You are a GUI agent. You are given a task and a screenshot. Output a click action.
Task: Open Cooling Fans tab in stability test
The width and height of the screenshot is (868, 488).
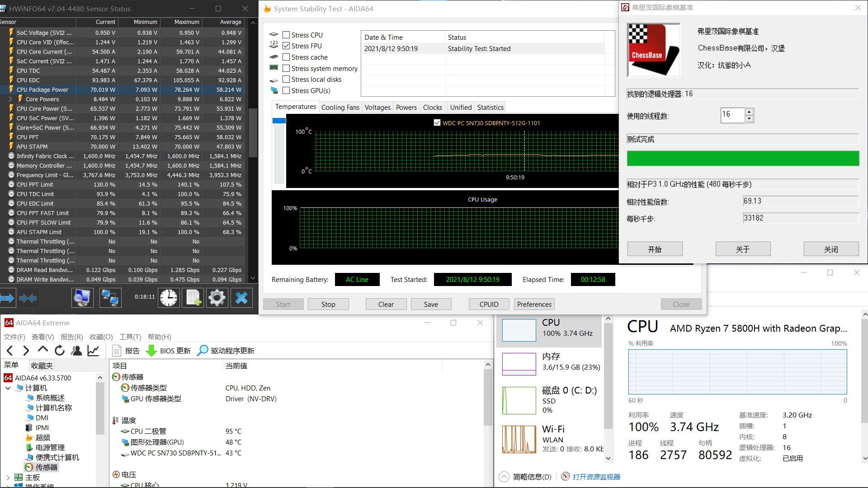pyautogui.click(x=340, y=107)
